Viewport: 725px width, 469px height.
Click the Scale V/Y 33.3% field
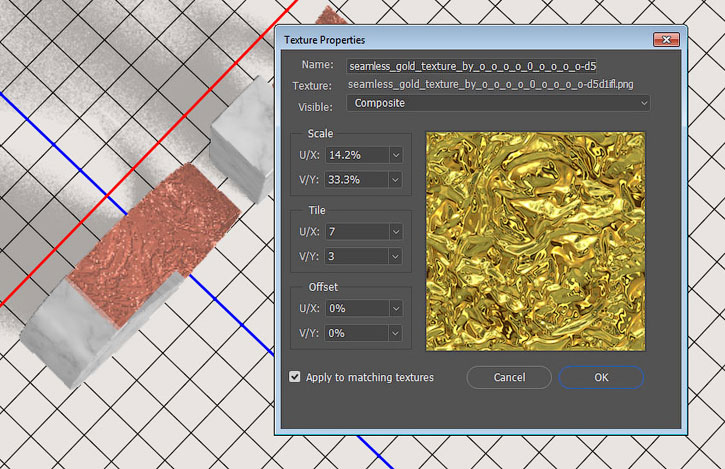pyautogui.click(x=357, y=179)
